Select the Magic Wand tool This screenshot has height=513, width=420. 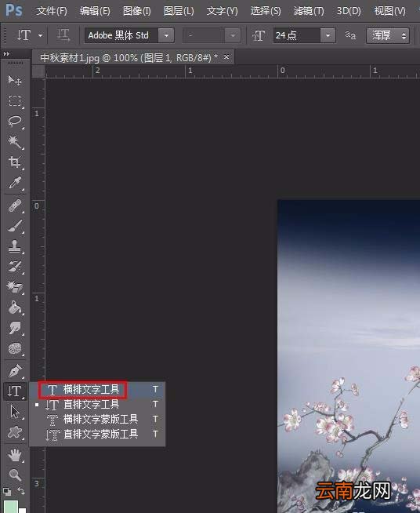tap(15, 142)
